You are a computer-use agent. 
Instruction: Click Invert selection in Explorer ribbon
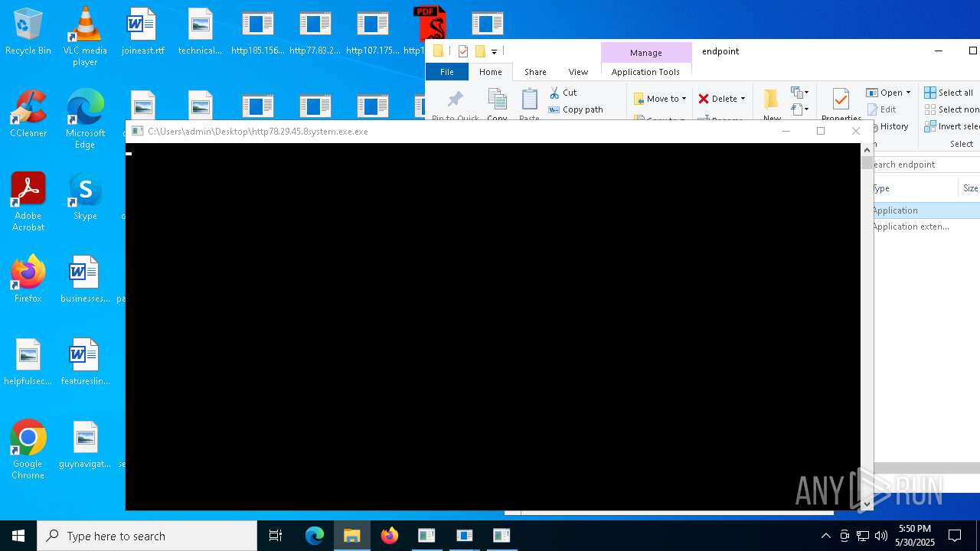tap(952, 126)
